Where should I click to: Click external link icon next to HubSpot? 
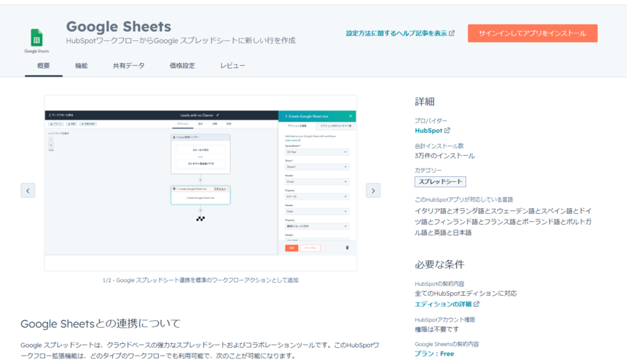447,130
